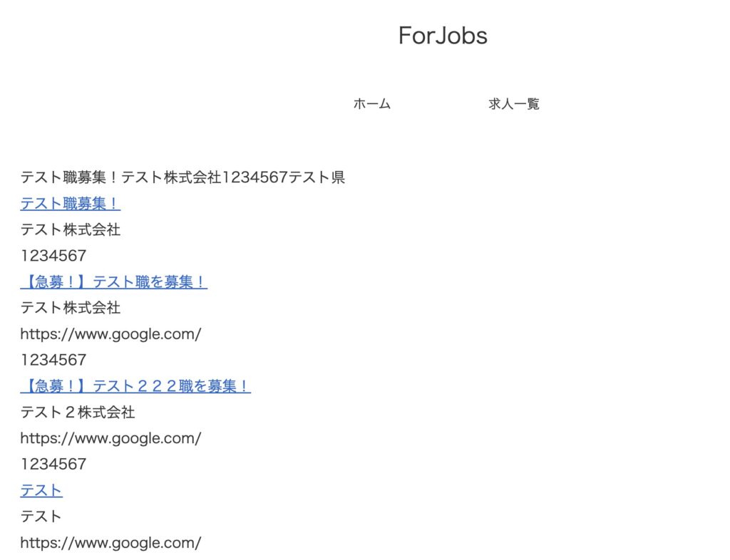Image resolution: width=730 pixels, height=560 pixels.
Task: Open the 【急募！】テスト２２２職を募集！ job link
Action: [x=135, y=386]
